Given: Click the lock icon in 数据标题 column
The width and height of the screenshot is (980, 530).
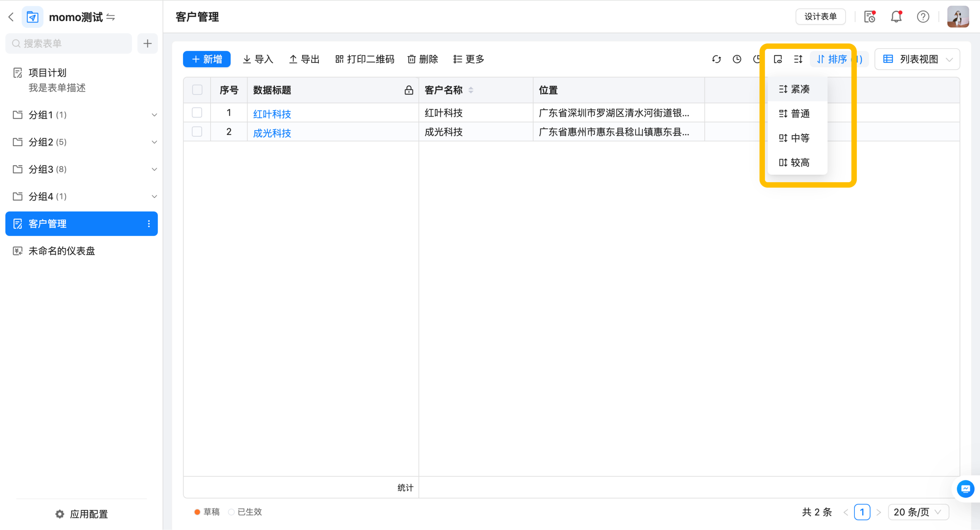Looking at the screenshot, I should (409, 90).
